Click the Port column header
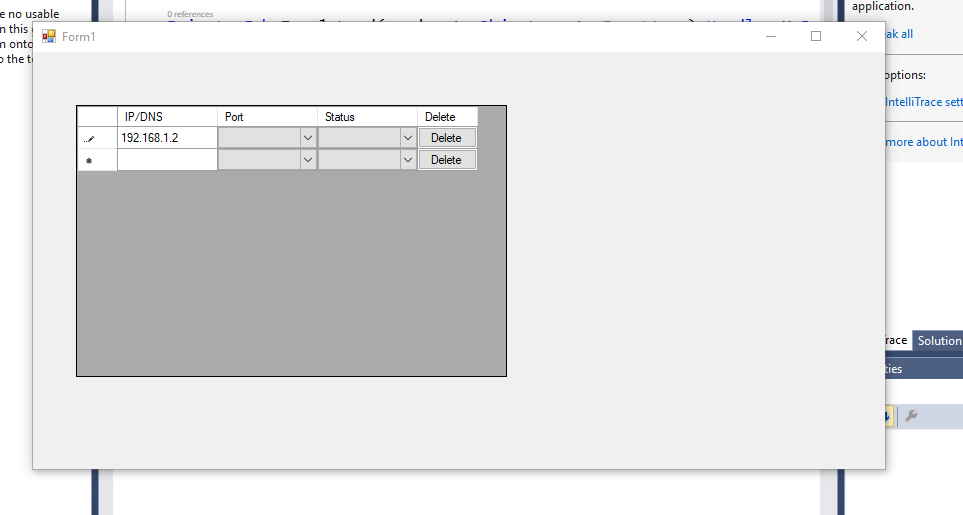 (x=267, y=117)
